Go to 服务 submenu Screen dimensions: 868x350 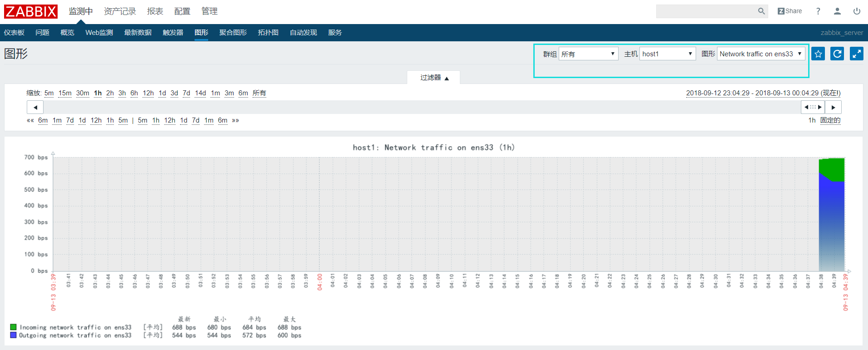click(335, 33)
